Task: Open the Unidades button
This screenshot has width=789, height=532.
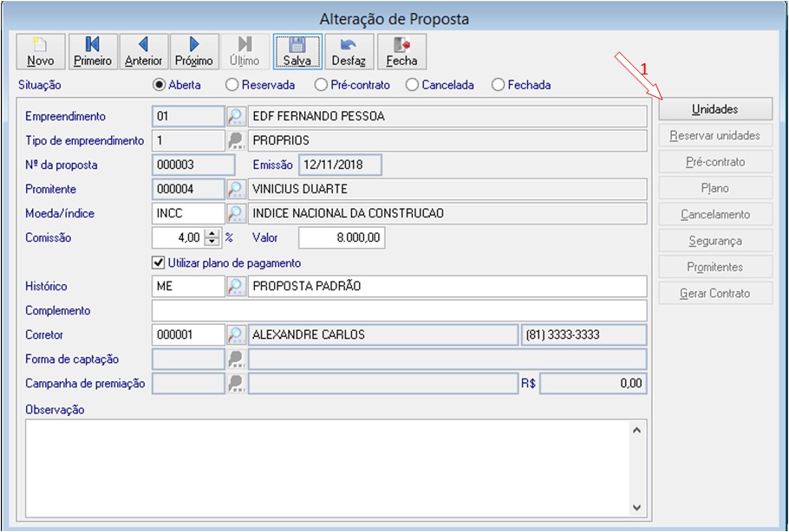Action: point(715,109)
